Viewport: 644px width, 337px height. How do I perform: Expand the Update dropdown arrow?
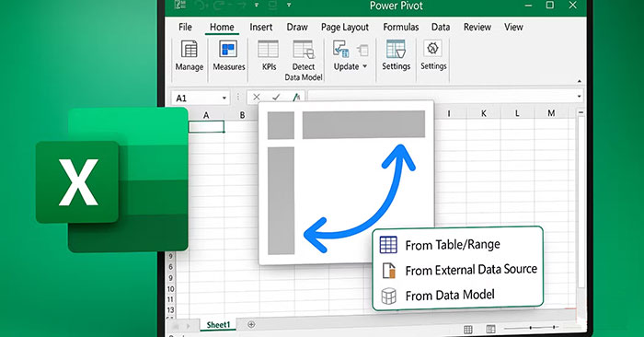point(364,66)
